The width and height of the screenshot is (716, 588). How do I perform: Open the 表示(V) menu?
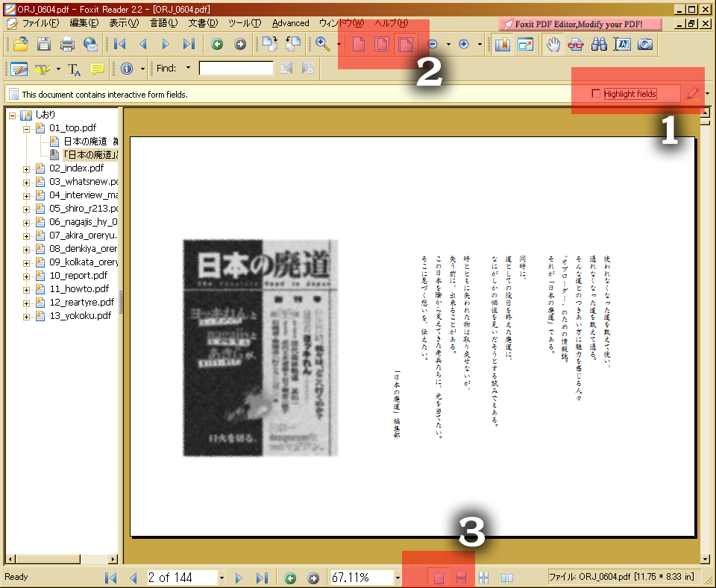[124, 23]
